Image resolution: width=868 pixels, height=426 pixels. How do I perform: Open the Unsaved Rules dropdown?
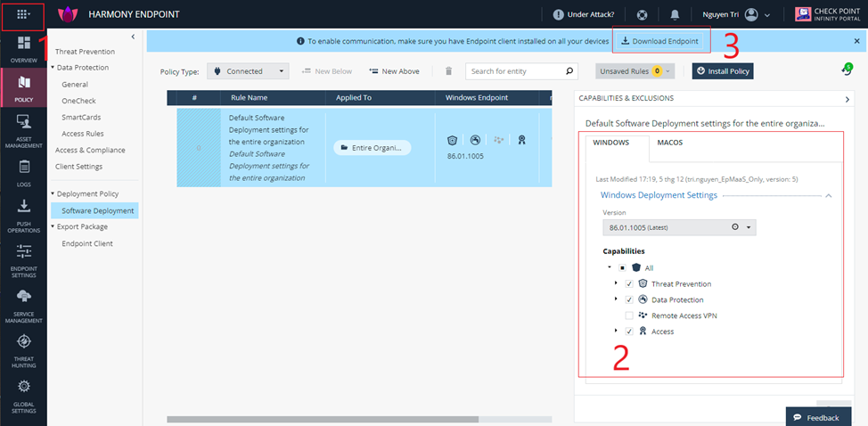coord(635,70)
